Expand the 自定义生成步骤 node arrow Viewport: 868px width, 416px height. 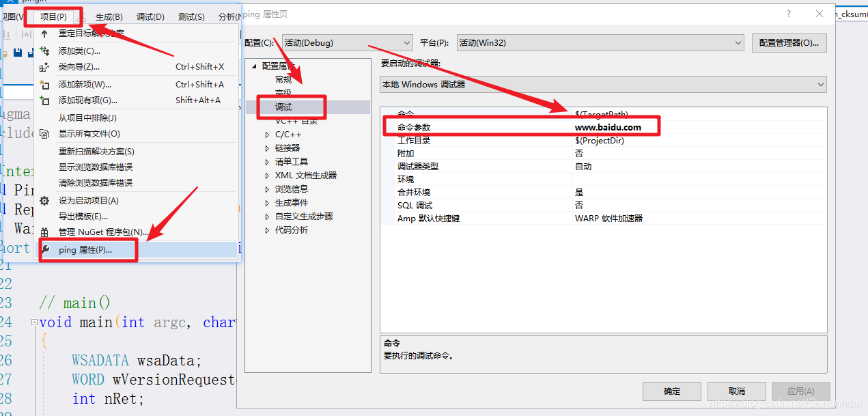pos(267,217)
